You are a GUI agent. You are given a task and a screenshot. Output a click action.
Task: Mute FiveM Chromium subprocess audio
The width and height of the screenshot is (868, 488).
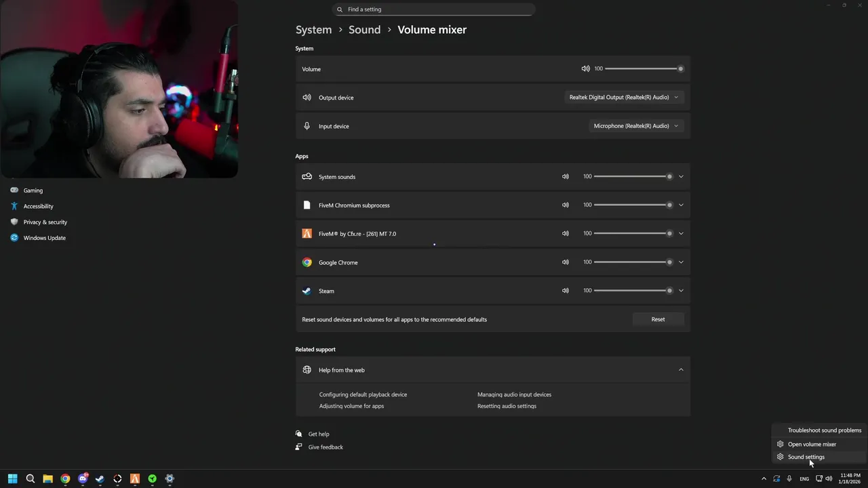click(x=565, y=205)
